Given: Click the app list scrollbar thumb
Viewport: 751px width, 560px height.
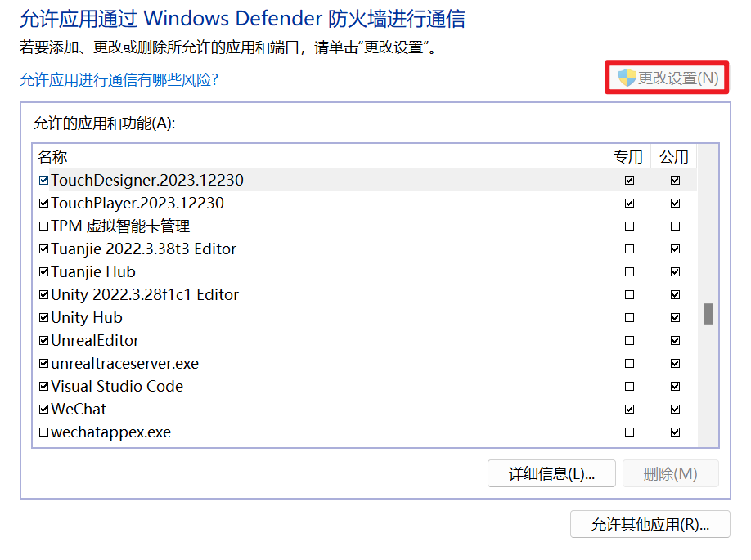Looking at the screenshot, I should (708, 314).
